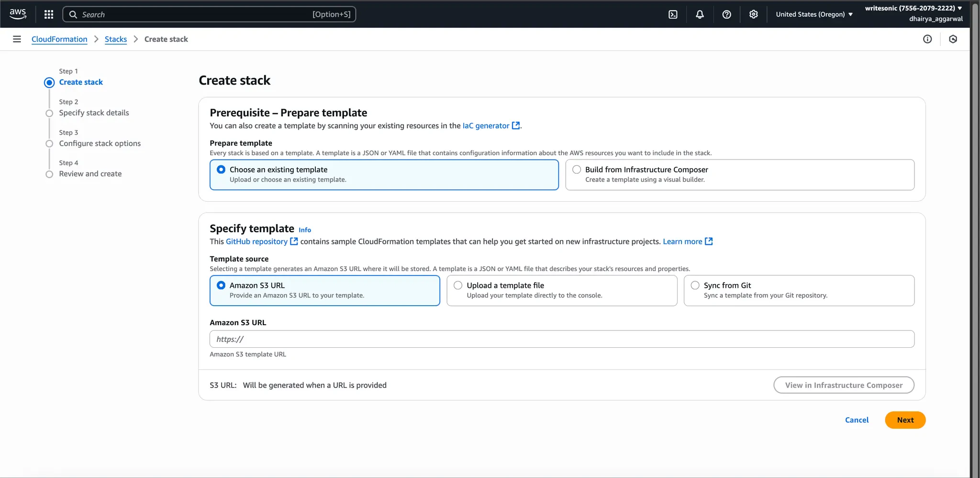Click the external link icon after Learn more
980x478 pixels.
tap(709, 241)
